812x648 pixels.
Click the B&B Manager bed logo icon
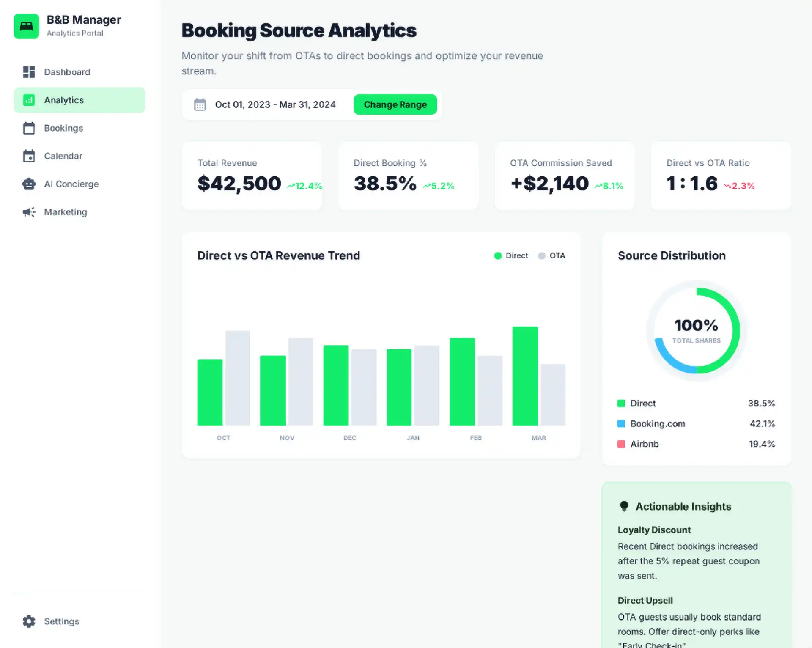pyautogui.click(x=26, y=26)
